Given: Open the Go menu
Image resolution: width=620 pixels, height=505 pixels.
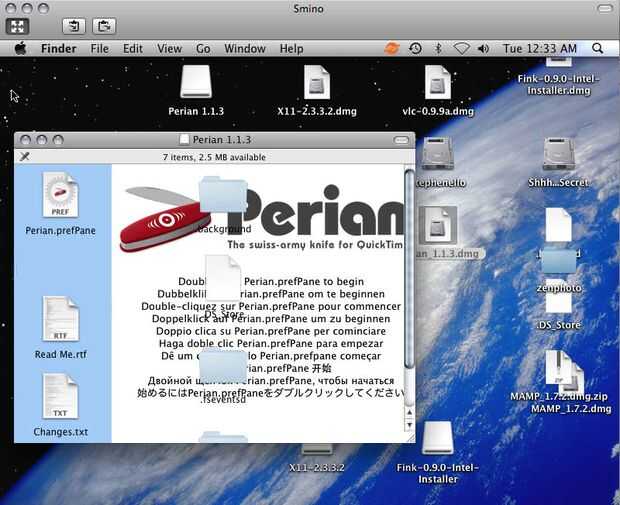Looking at the screenshot, I should click(x=203, y=49).
